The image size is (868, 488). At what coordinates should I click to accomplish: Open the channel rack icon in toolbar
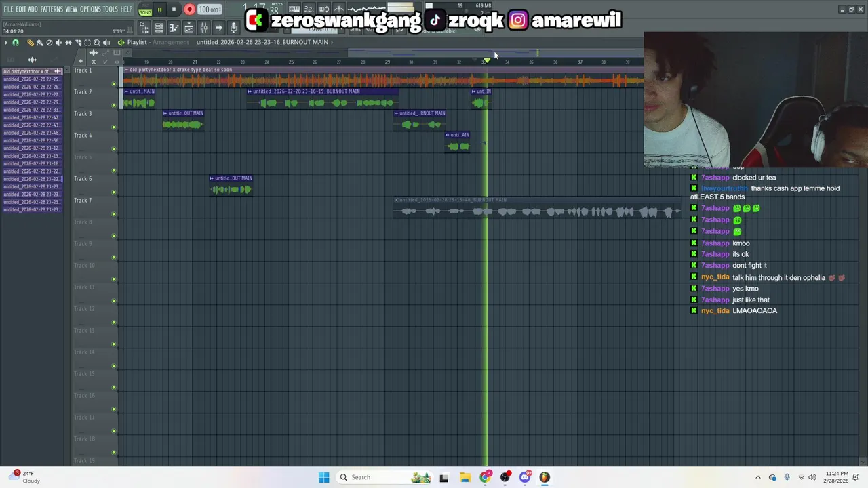(159, 28)
